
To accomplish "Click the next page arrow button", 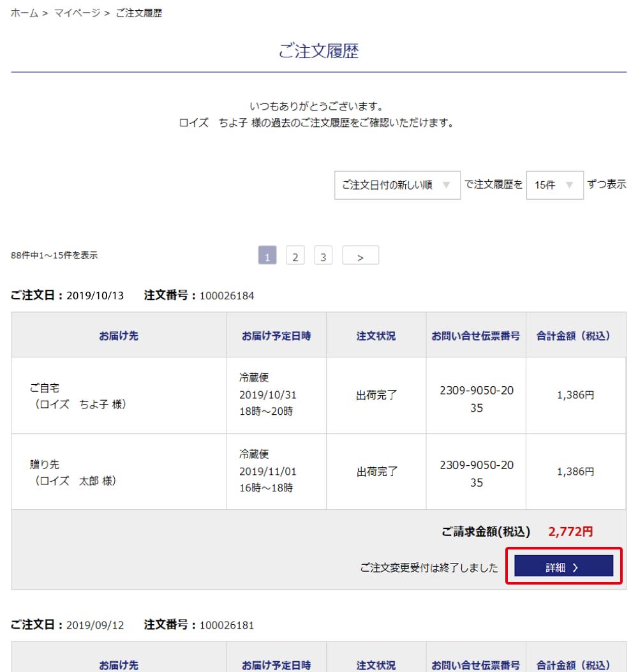I will [360, 255].
